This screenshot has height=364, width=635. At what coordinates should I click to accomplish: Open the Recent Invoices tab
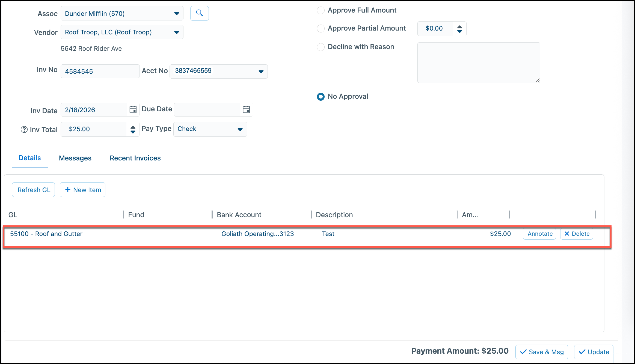[x=135, y=158]
